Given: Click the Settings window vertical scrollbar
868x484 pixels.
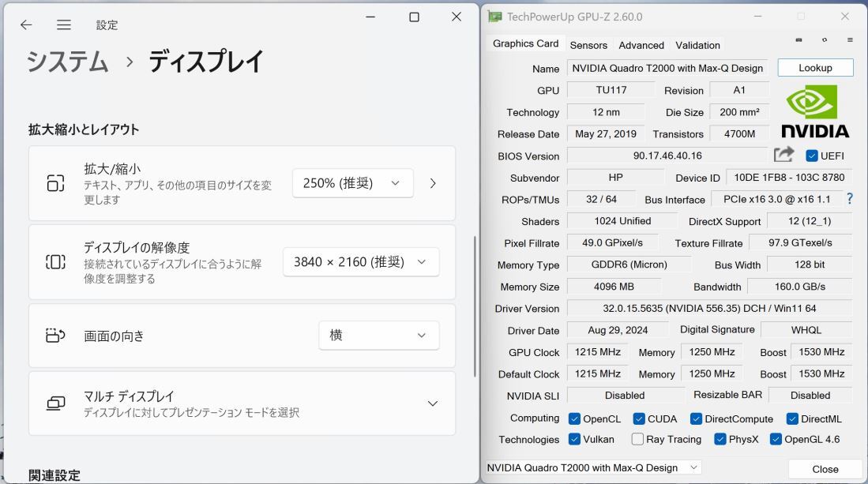Looking at the screenshot, I should (x=475, y=307).
